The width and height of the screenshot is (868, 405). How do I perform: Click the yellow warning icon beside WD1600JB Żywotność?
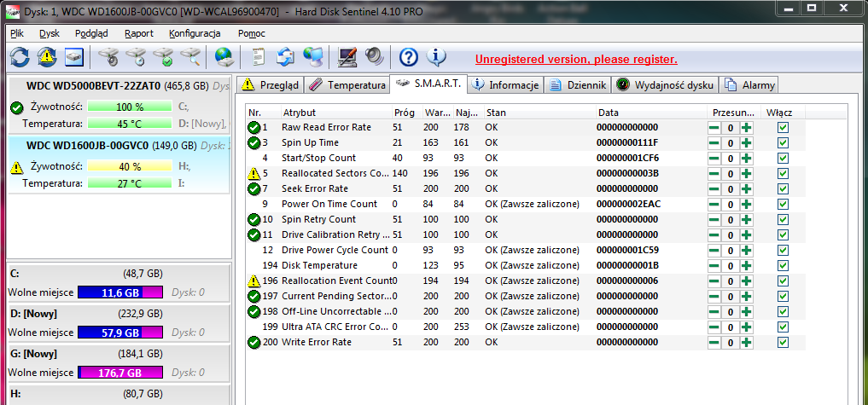click(16, 166)
